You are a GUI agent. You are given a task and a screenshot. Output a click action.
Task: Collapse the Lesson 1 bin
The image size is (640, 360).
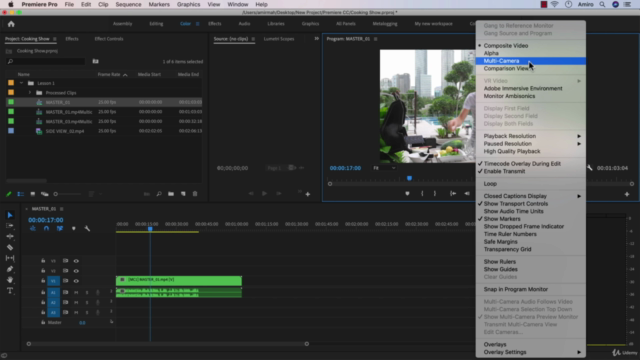point(21,83)
